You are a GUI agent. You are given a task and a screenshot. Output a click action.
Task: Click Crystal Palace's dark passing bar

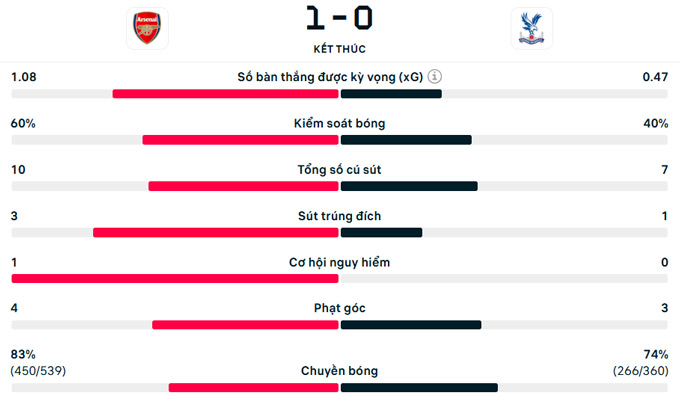(x=419, y=387)
